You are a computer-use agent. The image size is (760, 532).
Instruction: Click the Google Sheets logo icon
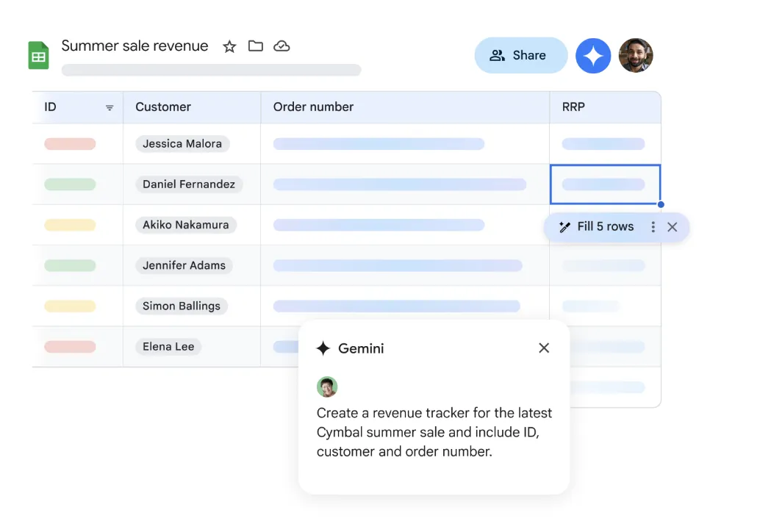pyautogui.click(x=38, y=55)
